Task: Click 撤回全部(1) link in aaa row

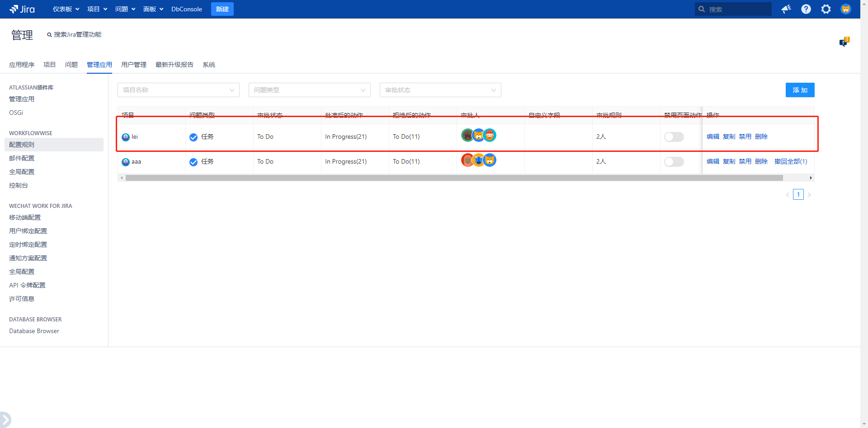Action: pos(791,161)
